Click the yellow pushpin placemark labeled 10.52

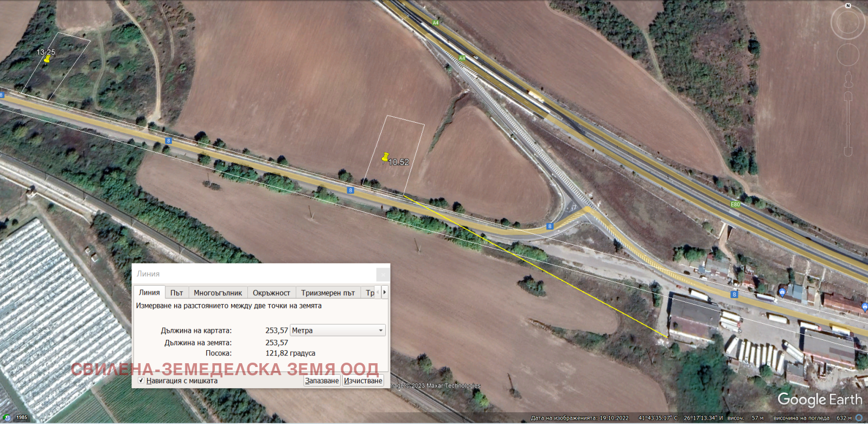click(x=385, y=158)
